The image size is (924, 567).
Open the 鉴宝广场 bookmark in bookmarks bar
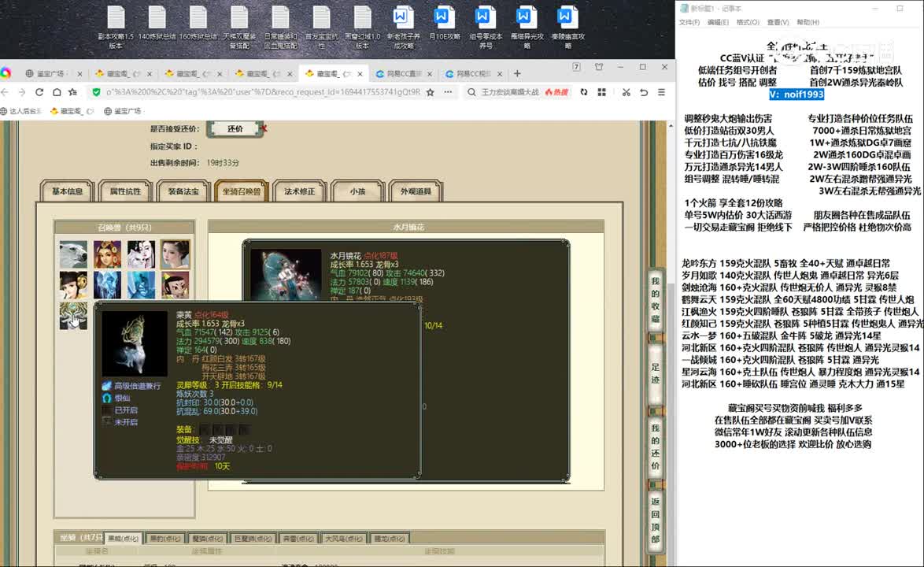tap(123, 111)
